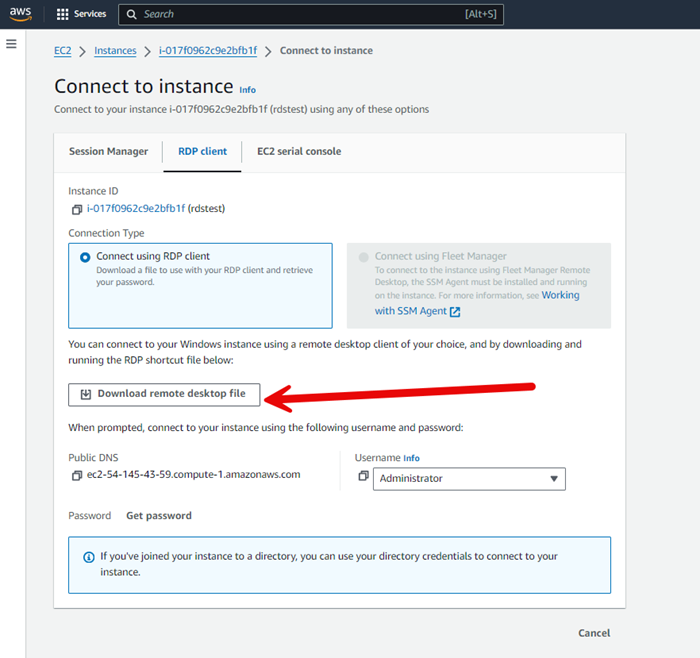Click the Cancel button
This screenshot has width=700, height=658.
[x=594, y=633]
